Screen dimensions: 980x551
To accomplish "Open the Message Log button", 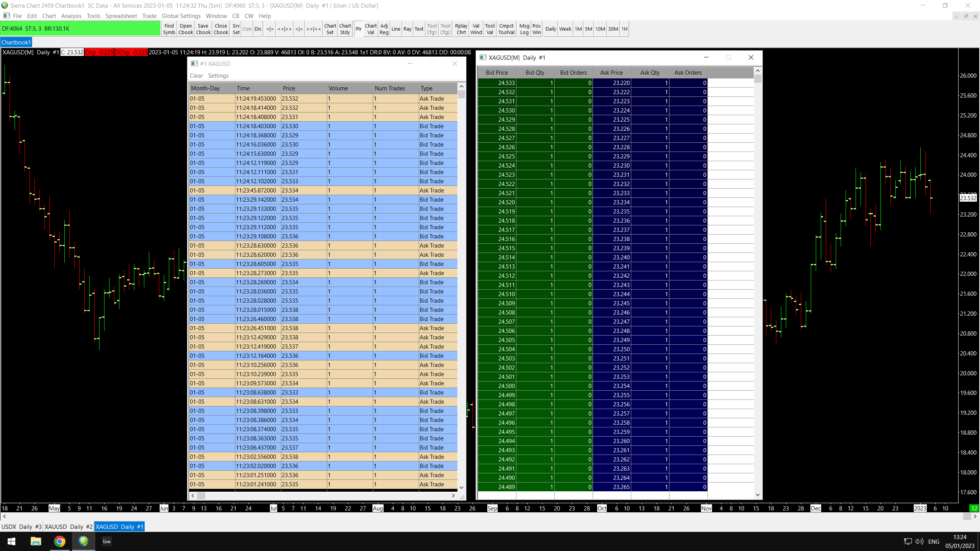I will click(x=524, y=29).
